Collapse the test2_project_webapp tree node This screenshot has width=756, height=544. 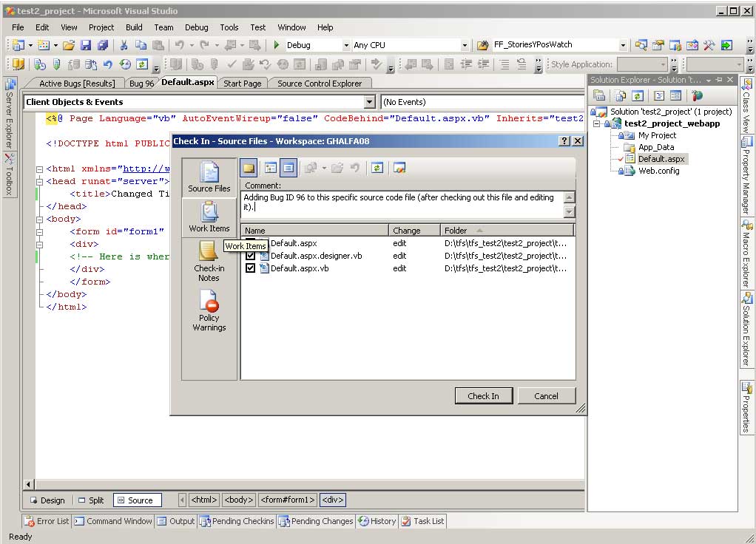click(x=597, y=123)
